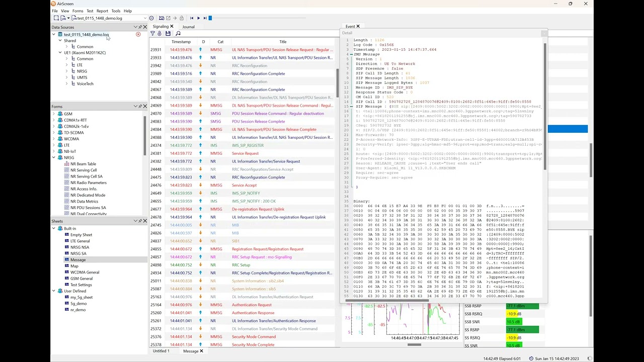
Task: Switch to the Journal tab
Action: point(188,27)
